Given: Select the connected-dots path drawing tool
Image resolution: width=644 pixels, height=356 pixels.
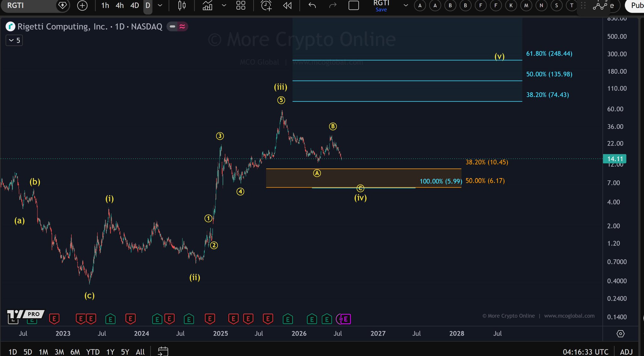Looking at the screenshot, I should (600, 6).
